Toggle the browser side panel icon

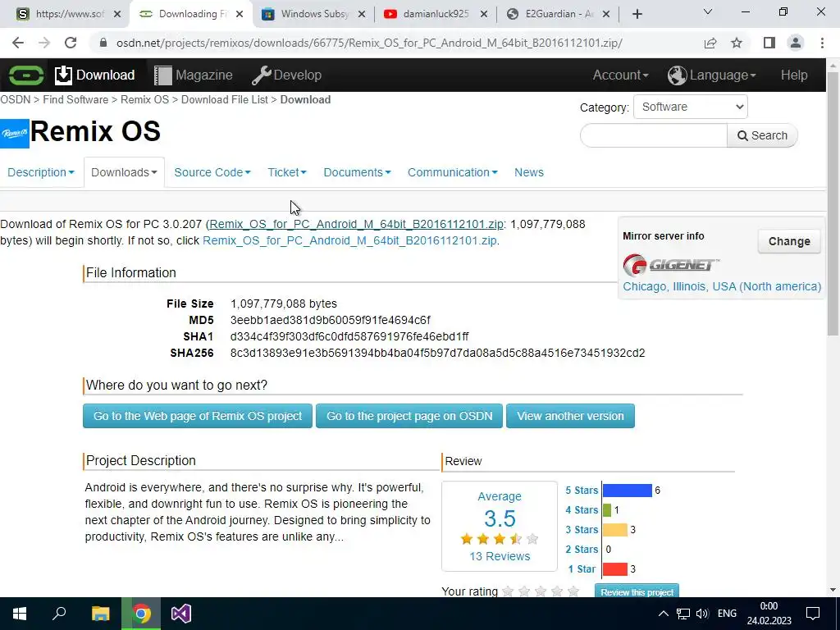pyautogui.click(x=769, y=43)
